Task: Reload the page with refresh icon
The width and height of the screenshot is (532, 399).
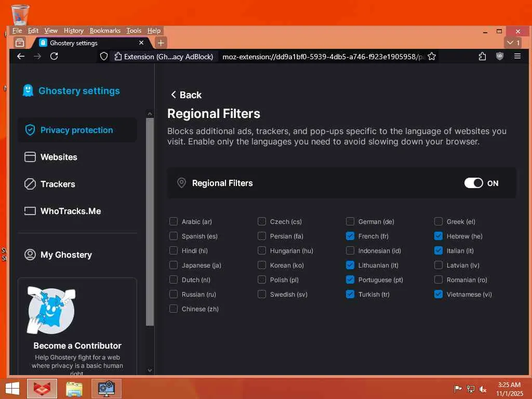Action: [54, 56]
